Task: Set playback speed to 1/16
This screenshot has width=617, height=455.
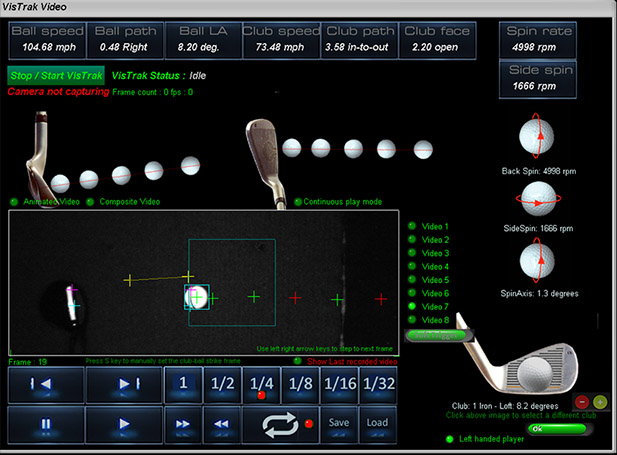Action: click(x=340, y=385)
